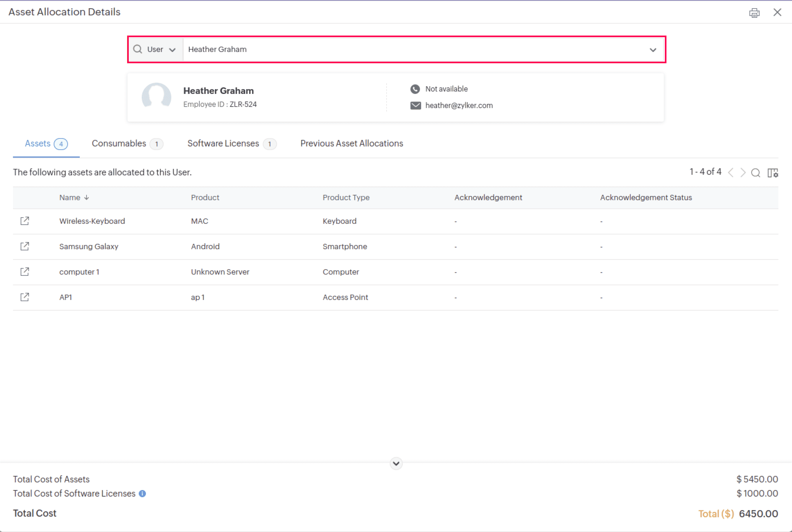
Task: Click the heather@zylker.com email address
Action: point(459,105)
